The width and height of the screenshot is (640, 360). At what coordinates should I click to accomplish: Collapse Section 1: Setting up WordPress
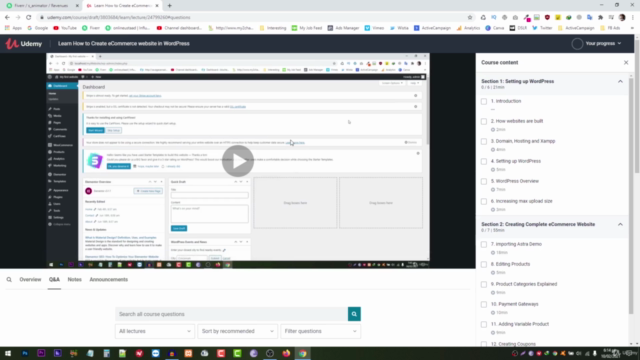[620, 82]
